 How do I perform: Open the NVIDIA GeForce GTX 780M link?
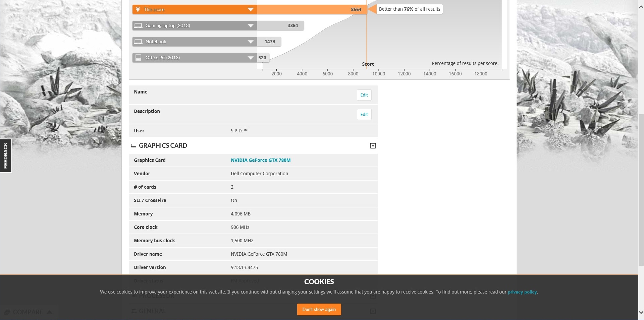tap(261, 160)
